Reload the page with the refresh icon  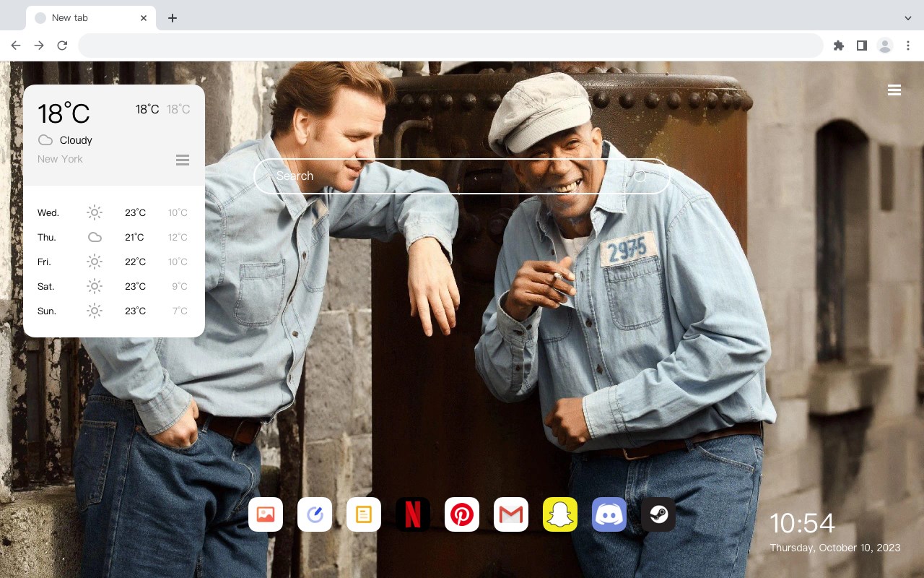[62, 46]
